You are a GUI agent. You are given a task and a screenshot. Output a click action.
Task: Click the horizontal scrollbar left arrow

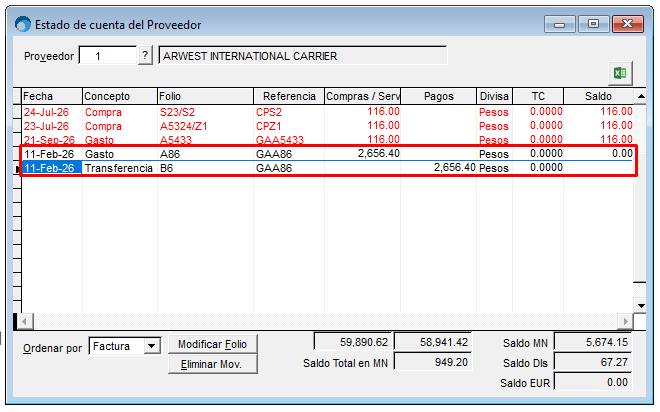pyautogui.click(x=24, y=322)
